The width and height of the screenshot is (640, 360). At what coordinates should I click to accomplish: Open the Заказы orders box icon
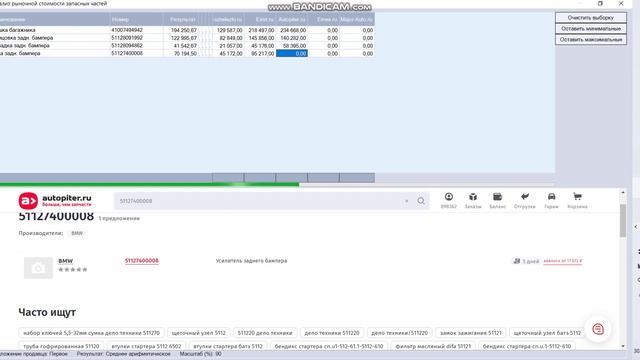pyautogui.click(x=473, y=197)
